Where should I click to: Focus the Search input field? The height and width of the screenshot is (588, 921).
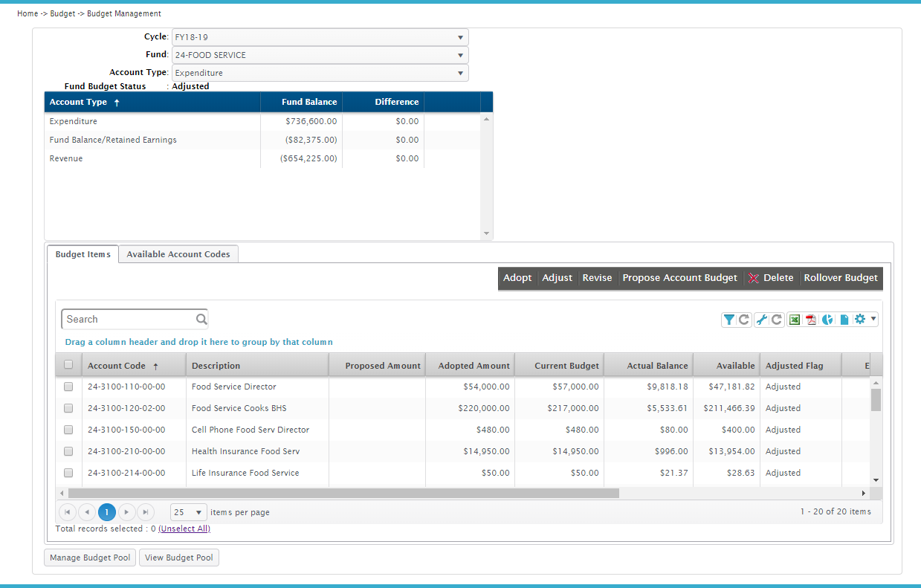point(128,320)
